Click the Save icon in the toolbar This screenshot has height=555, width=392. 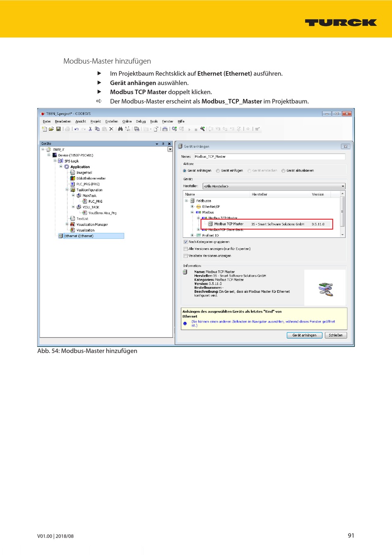pos(59,129)
